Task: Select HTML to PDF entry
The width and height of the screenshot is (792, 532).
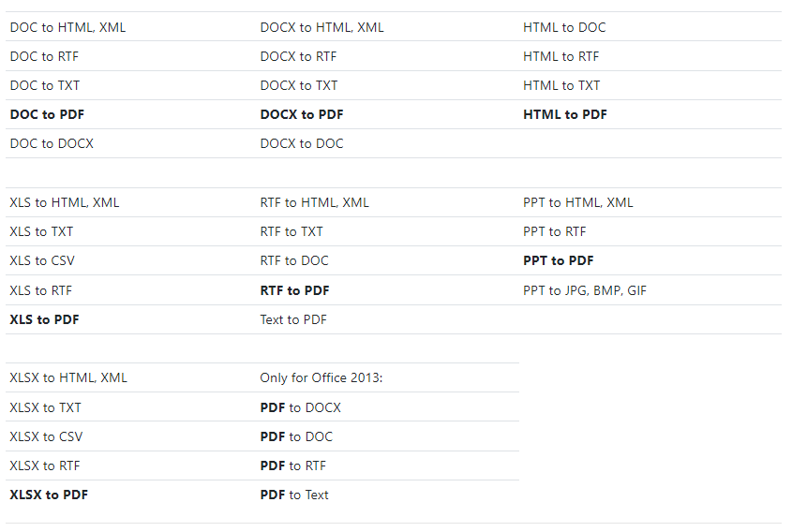Action: [x=564, y=114]
